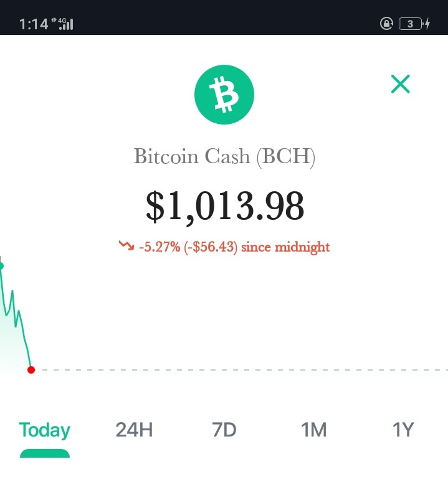Tap the red downtrend arrow icon

click(x=126, y=245)
